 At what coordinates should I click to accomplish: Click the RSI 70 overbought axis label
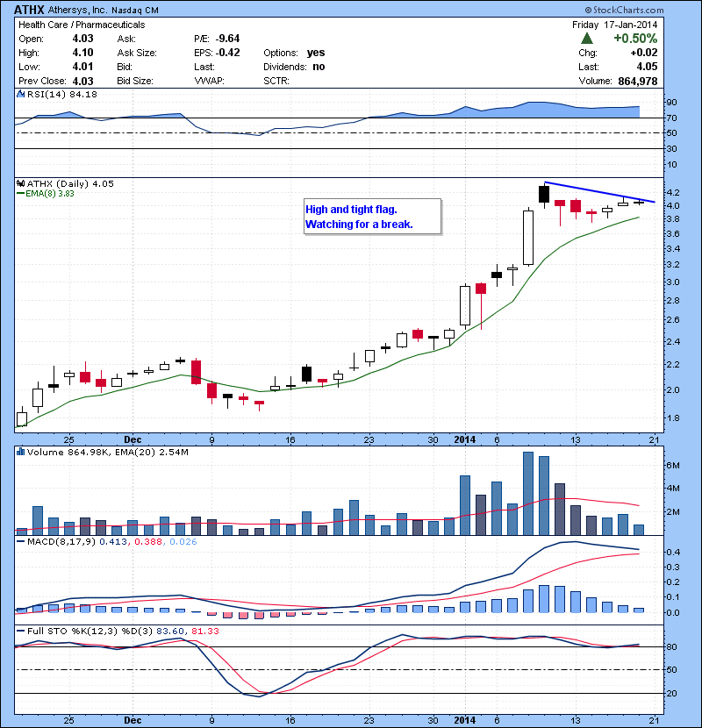coord(672,118)
